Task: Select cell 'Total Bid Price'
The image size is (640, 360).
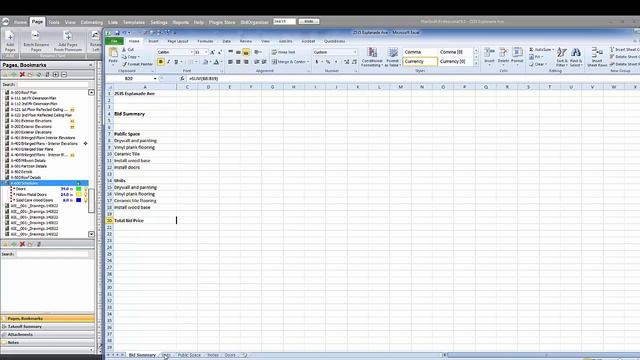Action: pyautogui.click(x=145, y=220)
